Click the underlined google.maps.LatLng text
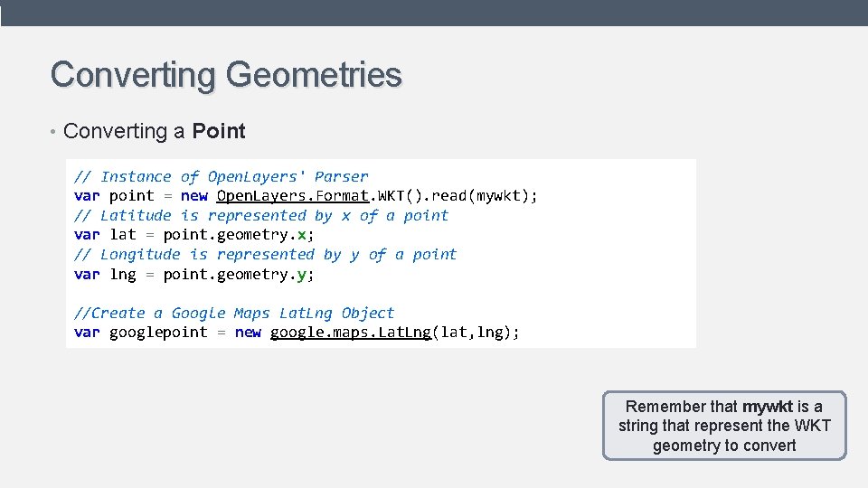 point(351,333)
